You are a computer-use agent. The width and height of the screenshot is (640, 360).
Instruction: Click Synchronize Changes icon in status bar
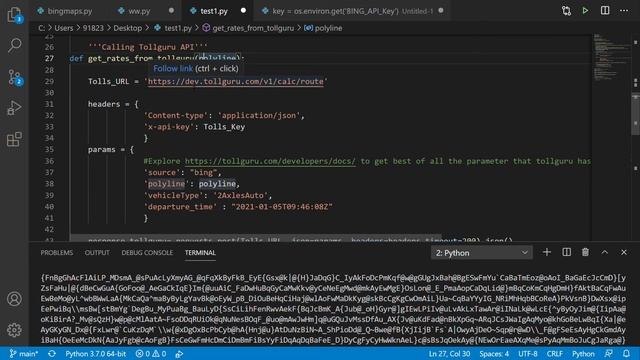click(52, 353)
